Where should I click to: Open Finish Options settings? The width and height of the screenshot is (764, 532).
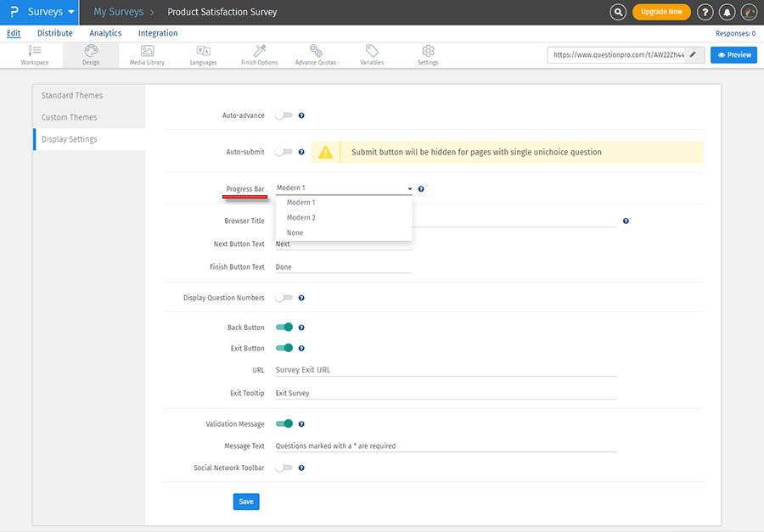pos(258,54)
